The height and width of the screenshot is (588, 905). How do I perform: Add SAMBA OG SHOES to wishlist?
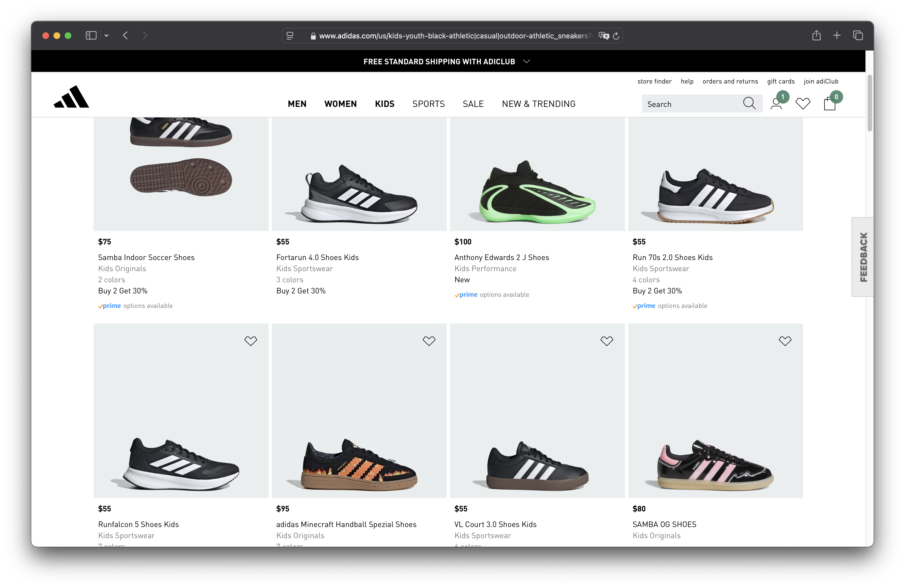point(785,341)
